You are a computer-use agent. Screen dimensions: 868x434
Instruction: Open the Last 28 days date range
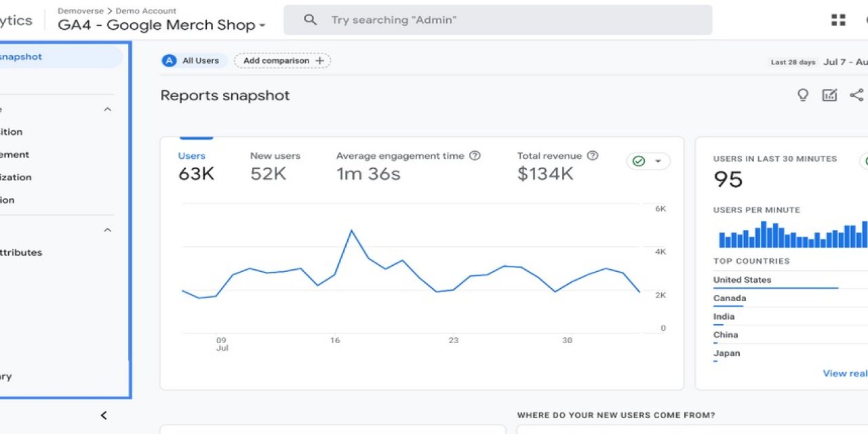pyautogui.click(x=819, y=62)
